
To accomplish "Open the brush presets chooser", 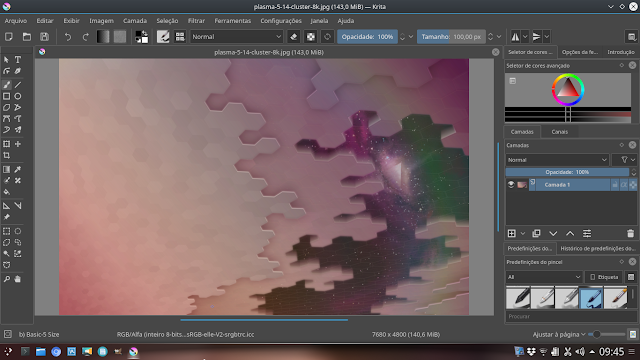I will 180,37.
